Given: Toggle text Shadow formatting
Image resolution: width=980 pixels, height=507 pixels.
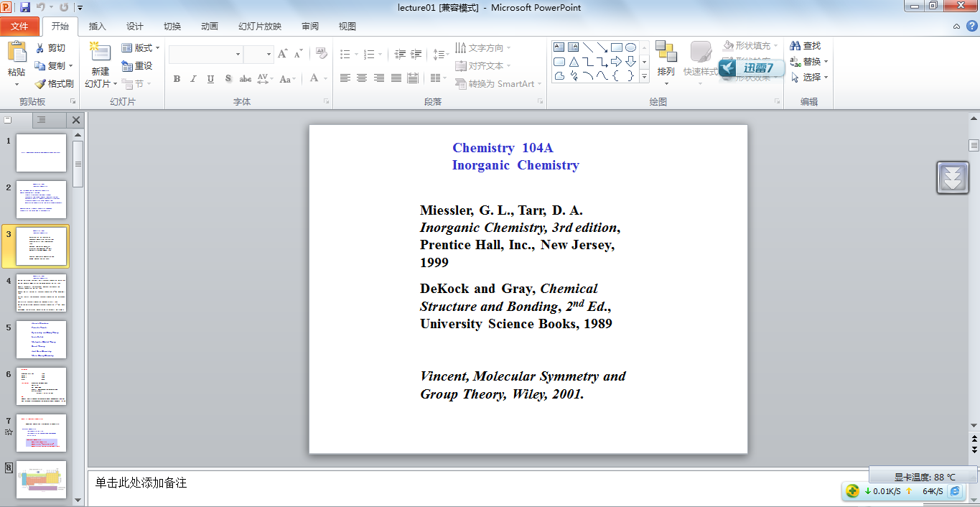Looking at the screenshot, I should pyautogui.click(x=228, y=79).
